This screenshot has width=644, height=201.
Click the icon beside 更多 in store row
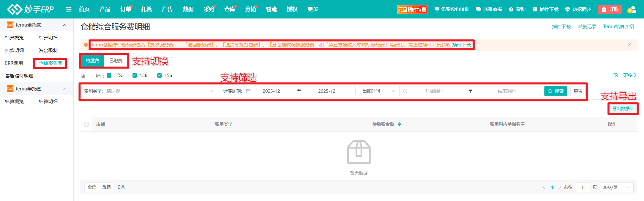click(615, 75)
